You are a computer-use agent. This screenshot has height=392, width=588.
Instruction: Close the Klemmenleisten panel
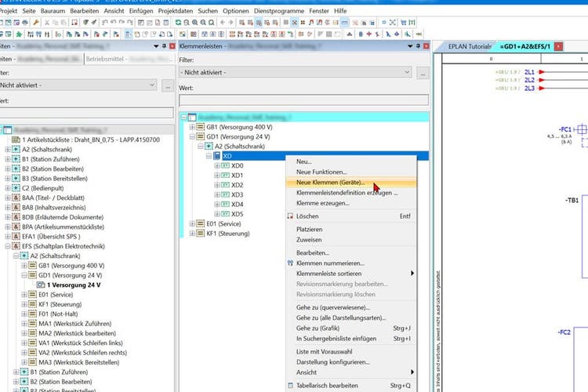click(x=426, y=46)
